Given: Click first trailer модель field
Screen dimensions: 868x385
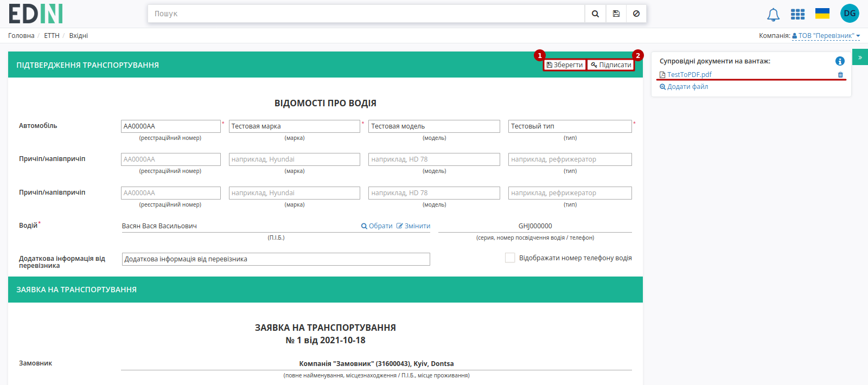Looking at the screenshot, I should tap(434, 159).
